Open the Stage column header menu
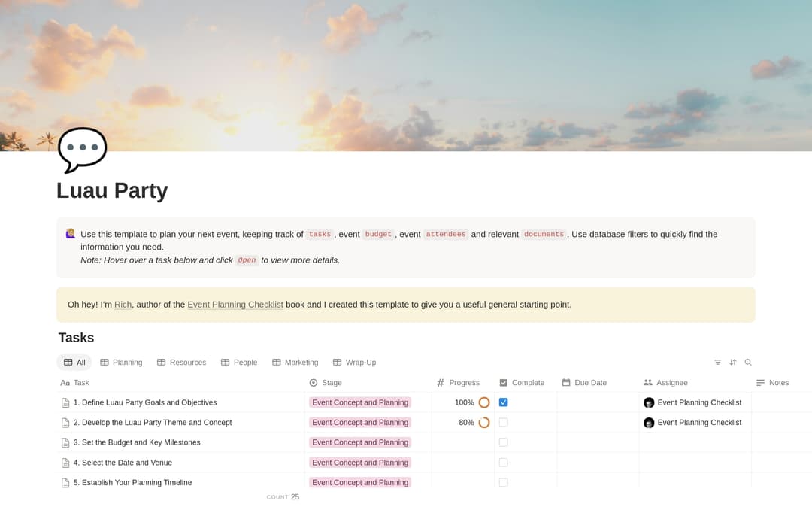Screen dimensions: 812x507 326,383
